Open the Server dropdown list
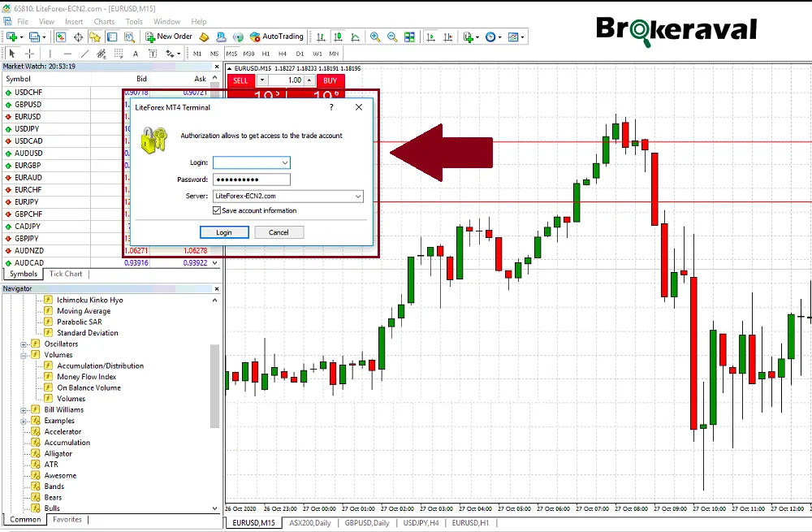The image size is (812, 532). (x=358, y=196)
